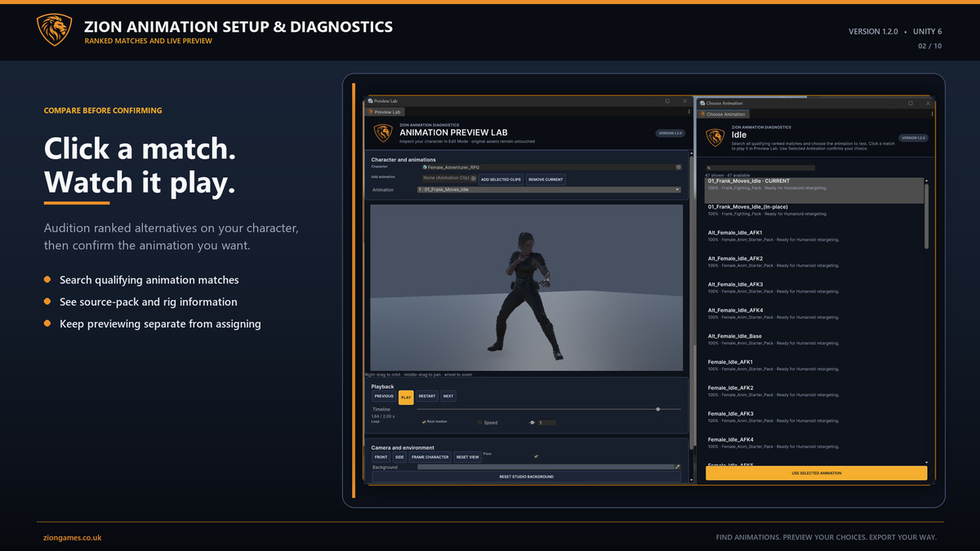Maximize the Preview Lab window
This screenshot has height=551, width=980.
click(x=668, y=101)
